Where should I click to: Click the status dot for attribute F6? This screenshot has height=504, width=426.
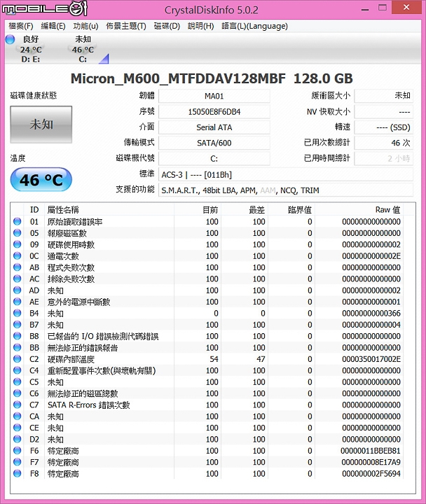[x=18, y=450]
